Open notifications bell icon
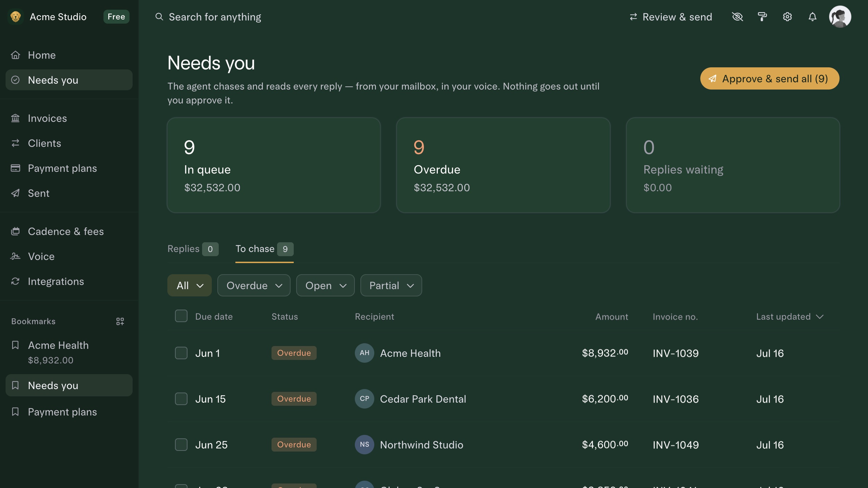 pos(812,17)
